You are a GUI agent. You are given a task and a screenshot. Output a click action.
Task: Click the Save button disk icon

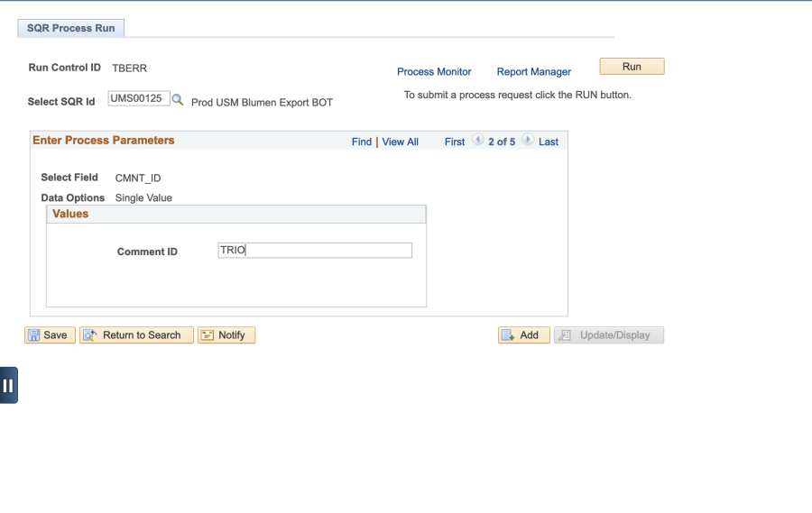pyautogui.click(x=33, y=335)
